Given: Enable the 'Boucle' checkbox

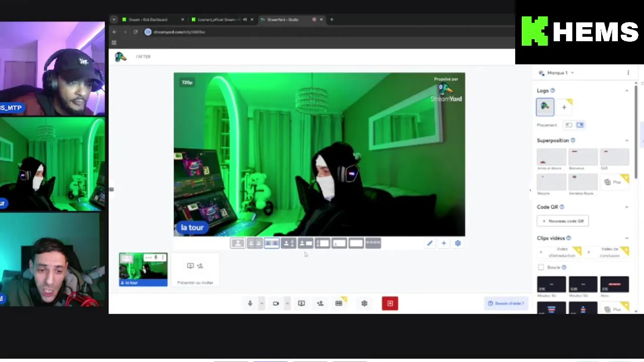Looking at the screenshot, I should 541,267.
